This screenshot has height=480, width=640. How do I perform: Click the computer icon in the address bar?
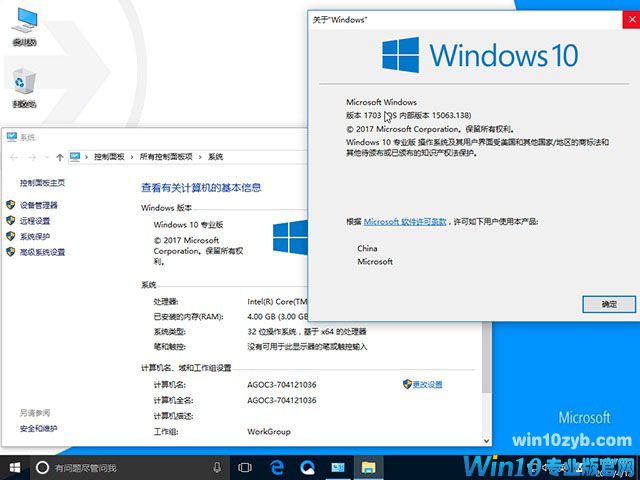point(75,157)
